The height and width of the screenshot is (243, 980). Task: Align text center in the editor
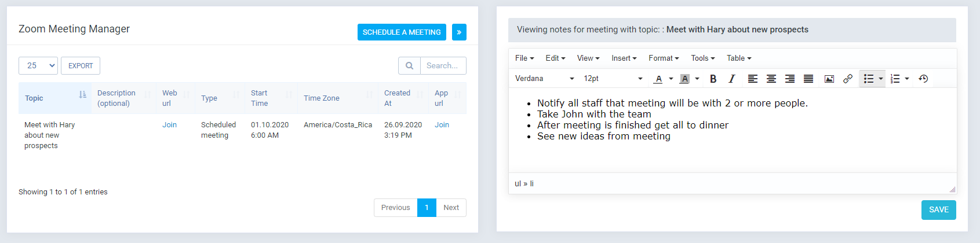click(x=771, y=79)
